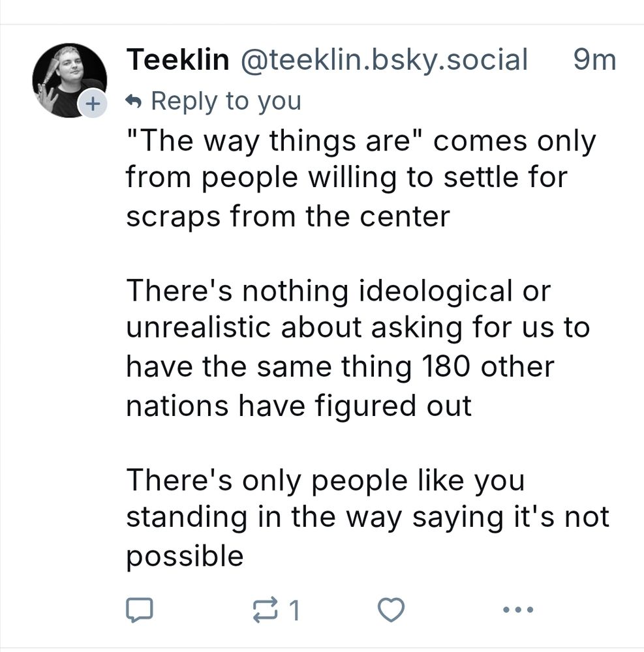This screenshot has height=652, width=644.
Task: Click the line "nations have figured out"
Action: point(298,405)
